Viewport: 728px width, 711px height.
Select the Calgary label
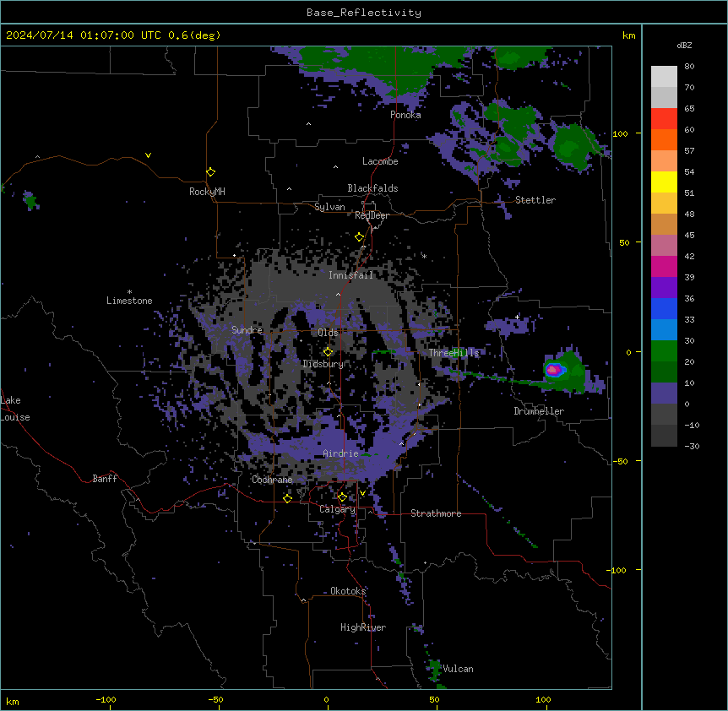[x=337, y=509]
